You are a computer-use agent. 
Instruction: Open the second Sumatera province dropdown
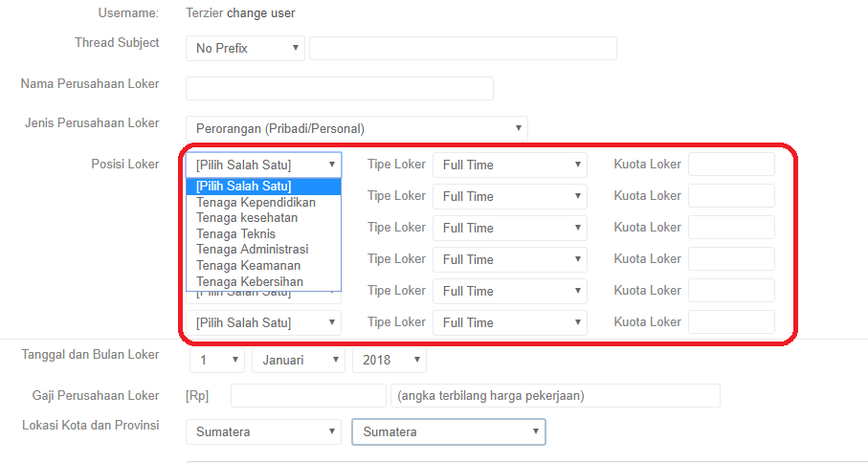(x=448, y=432)
